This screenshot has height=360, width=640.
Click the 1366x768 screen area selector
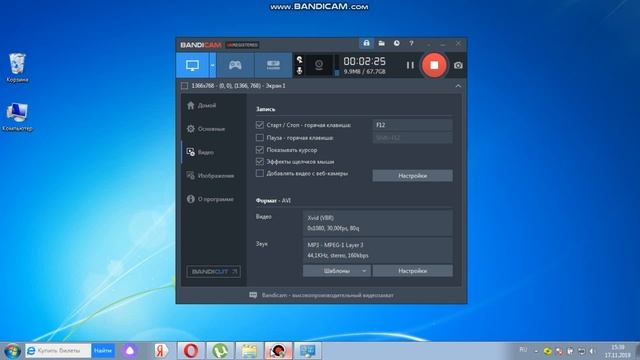click(x=238, y=86)
